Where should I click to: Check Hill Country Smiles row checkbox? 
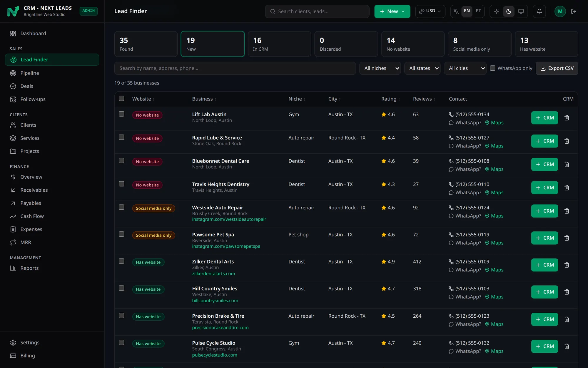click(x=121, y=288)
